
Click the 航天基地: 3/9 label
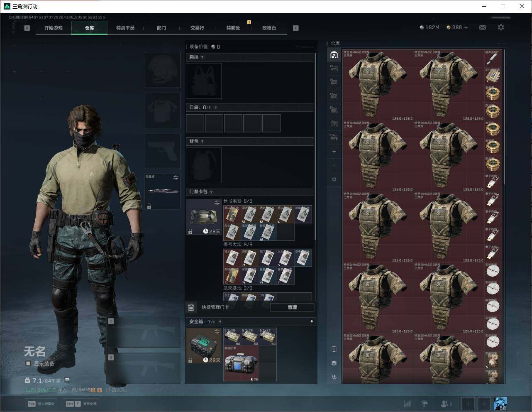click(x=238, y=288)
